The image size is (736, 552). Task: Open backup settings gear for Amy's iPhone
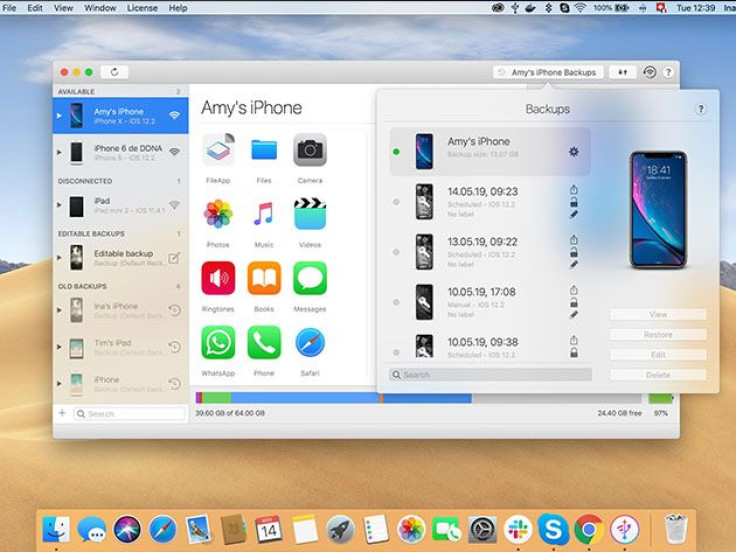tap(574, 151)
